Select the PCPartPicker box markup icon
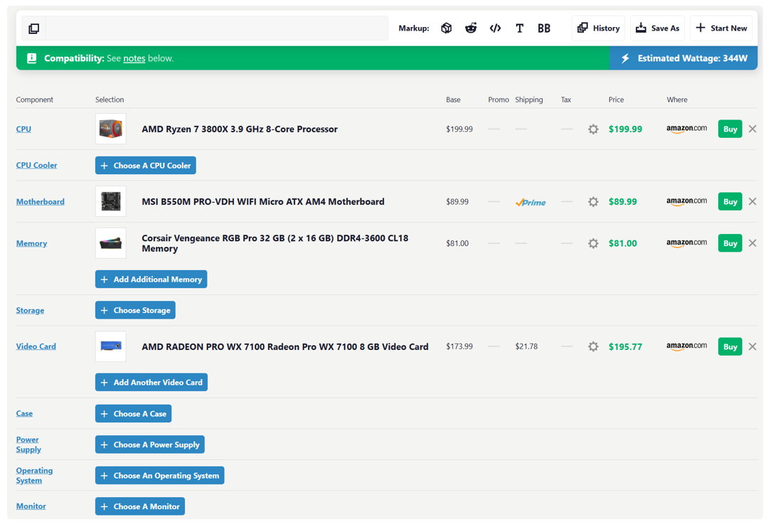Screen dimensions: 768x532 [446, 28]
